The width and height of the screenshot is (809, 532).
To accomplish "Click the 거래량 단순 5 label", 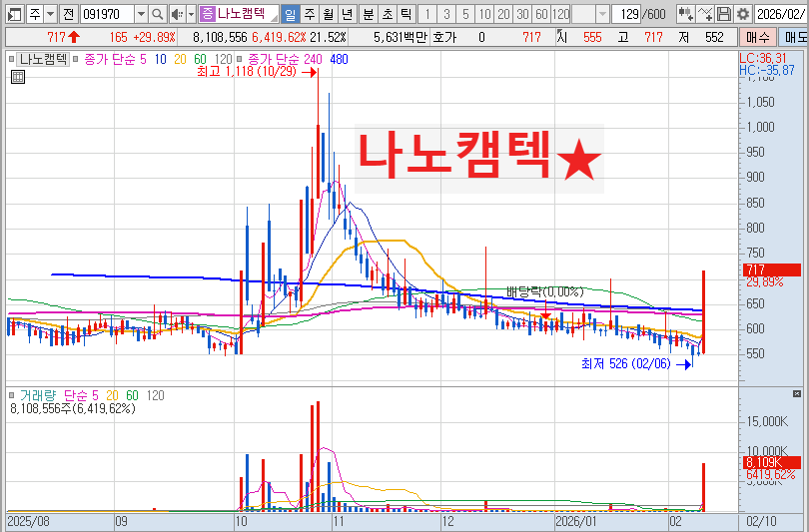I will click(x=81, y=395).
